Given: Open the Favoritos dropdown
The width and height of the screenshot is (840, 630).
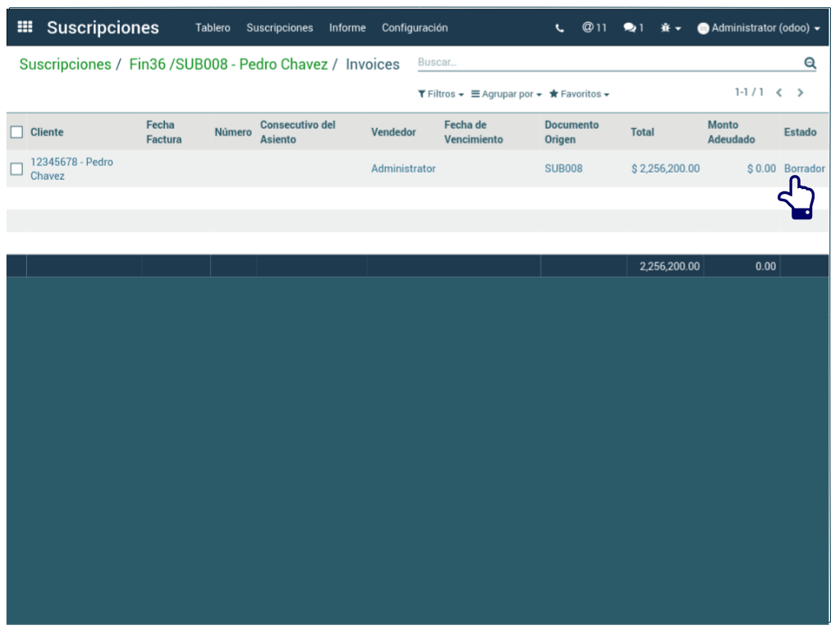Looking at the screenshot, I should [x=579, y=94].
